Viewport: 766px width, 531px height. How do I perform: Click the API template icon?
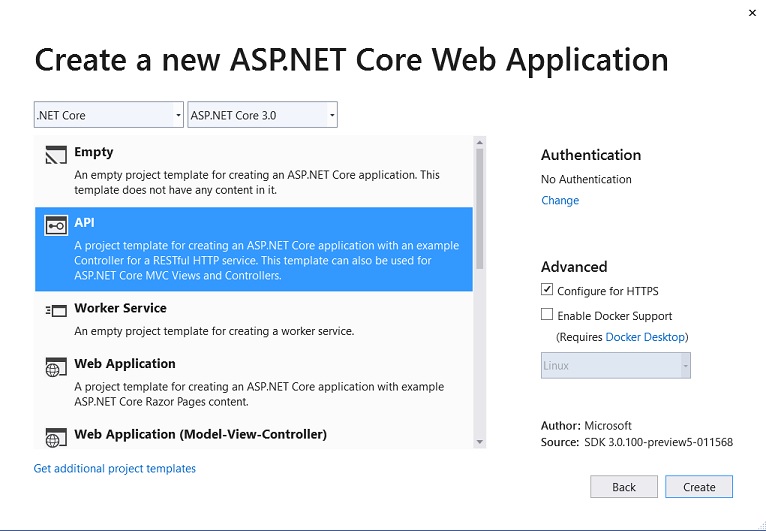[56, 227]
